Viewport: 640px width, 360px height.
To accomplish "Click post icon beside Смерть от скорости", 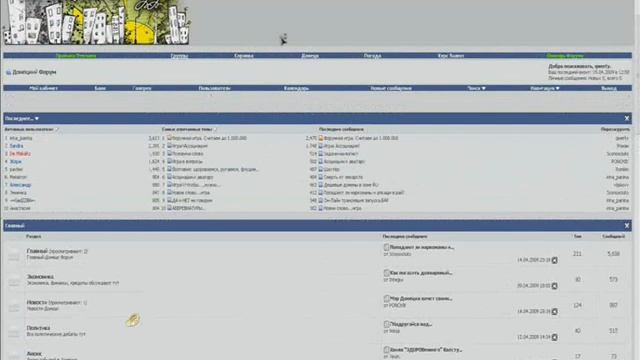I will [x=321, y=177].
